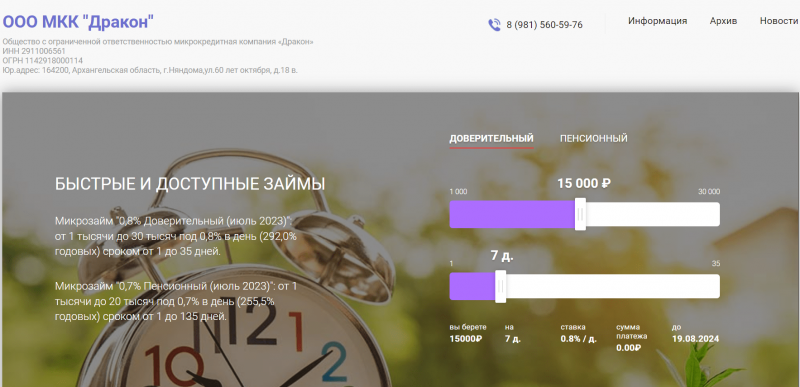This screenshot has height=387, width=800.
Task: Open the Информация menu item
Action: tap(657, 21)
